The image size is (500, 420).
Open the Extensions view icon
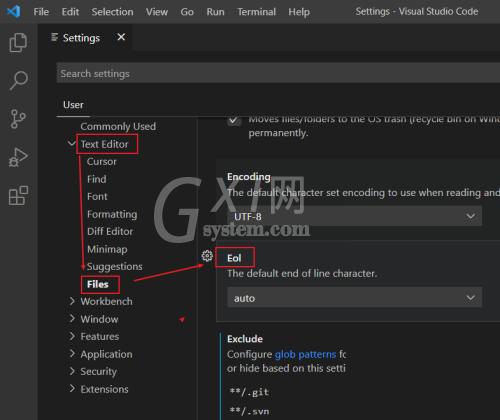pyautogui.click(x=18, y=195)
